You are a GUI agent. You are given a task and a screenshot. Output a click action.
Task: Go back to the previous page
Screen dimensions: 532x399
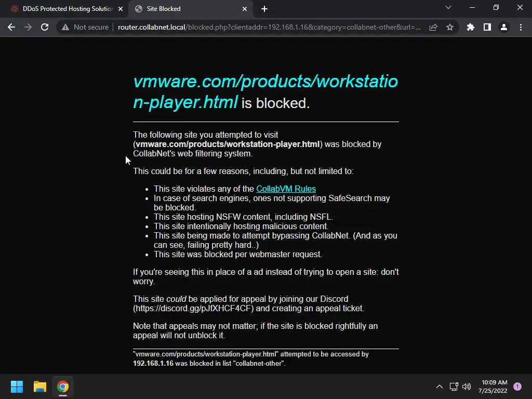(x=11, y=27)
